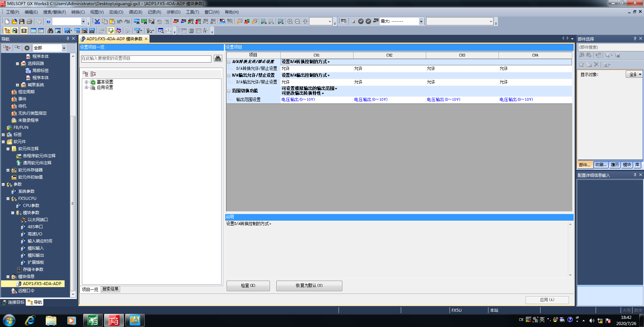Click the 恢复为默认(U) button
Viewport: 644px width, 327px height.
click(x=309, y=286)
